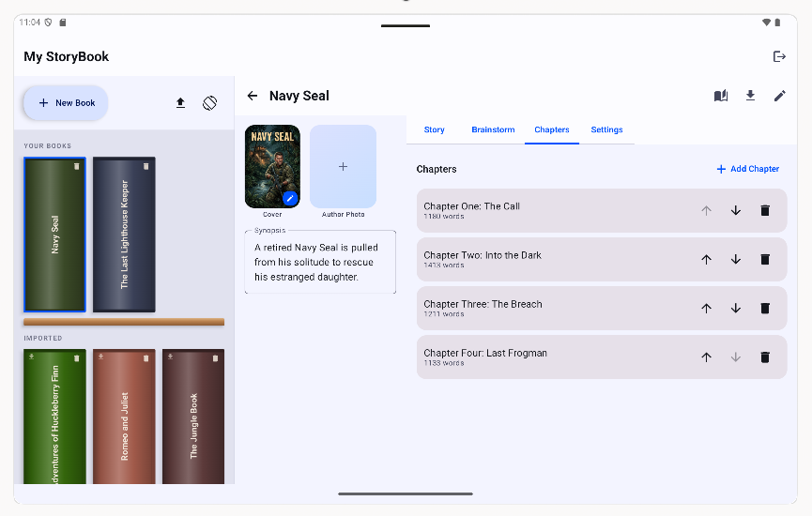Move Chapter Two: Into the Dark down

[x=735, y=259]
